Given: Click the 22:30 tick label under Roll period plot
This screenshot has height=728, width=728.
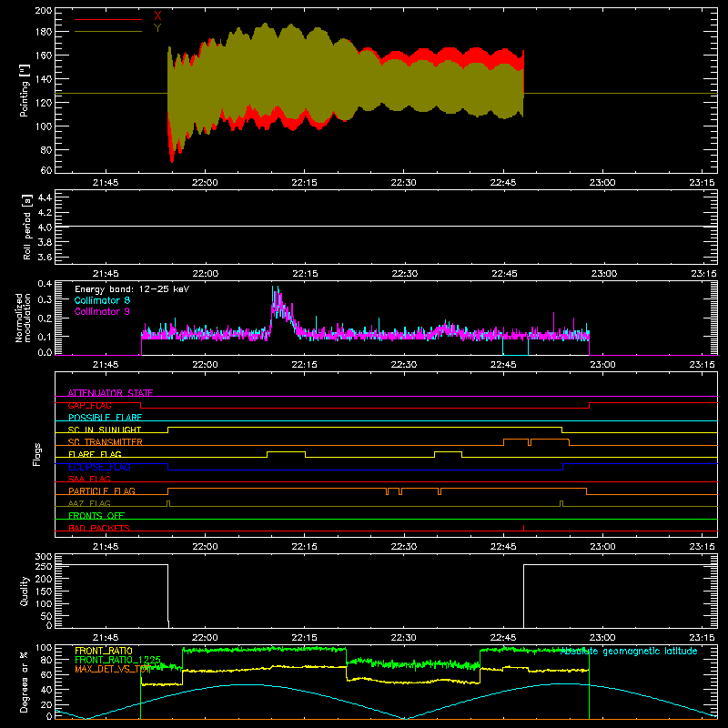Looking at the screenshot, I should coord(404,274).
